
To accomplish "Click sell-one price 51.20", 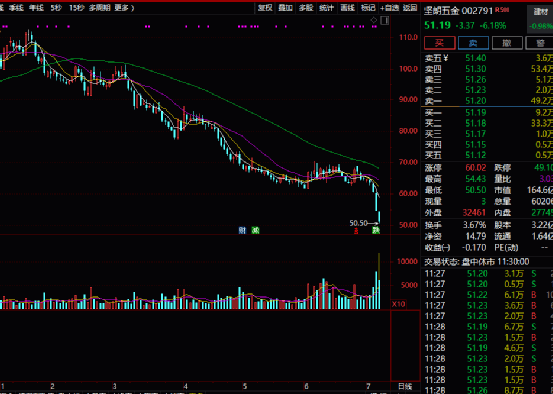I will 476,101.
